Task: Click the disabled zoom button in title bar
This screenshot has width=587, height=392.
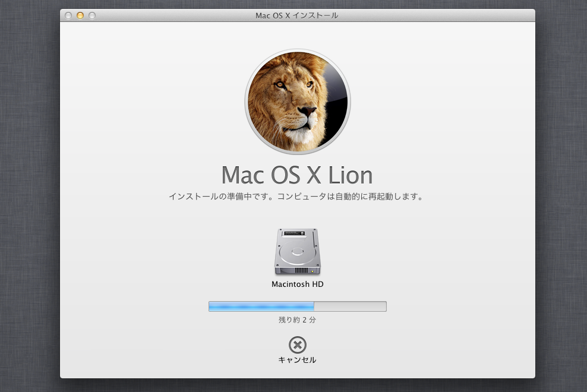Action: pos(92,15)
